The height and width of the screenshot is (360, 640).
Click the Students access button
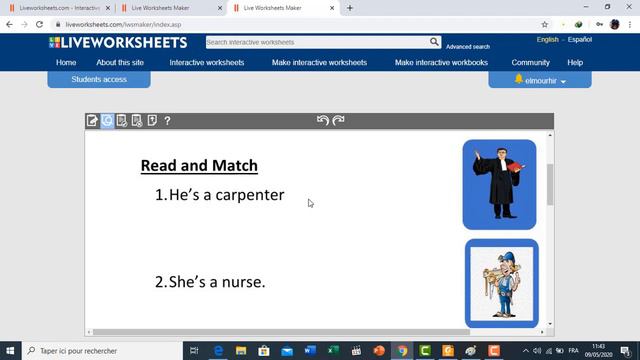pos(99,79)
